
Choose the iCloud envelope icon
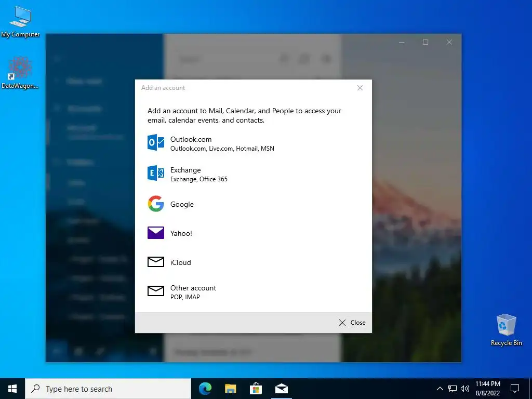(x=156, y=262)
